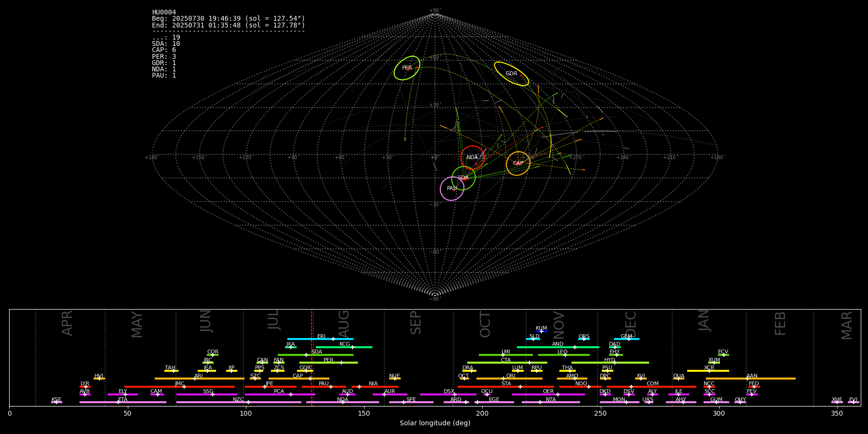868x434 pixels.
Task: Click the 'PER: 3' count in legend
Action: [164, 56]
